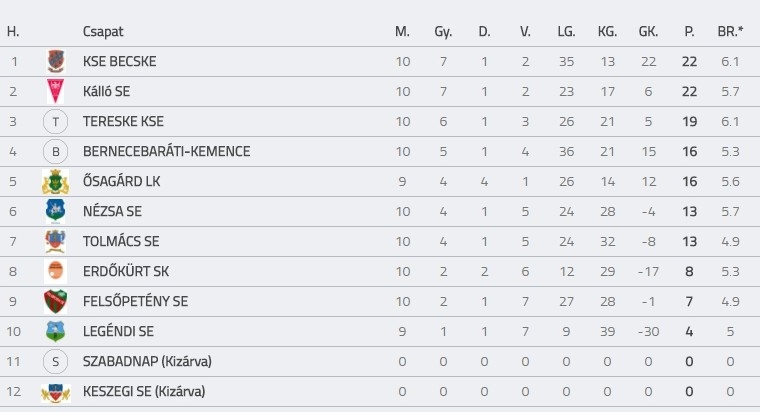Click the NÉZSA SE blue shield crest
The image size is (760, 412).
55,211
